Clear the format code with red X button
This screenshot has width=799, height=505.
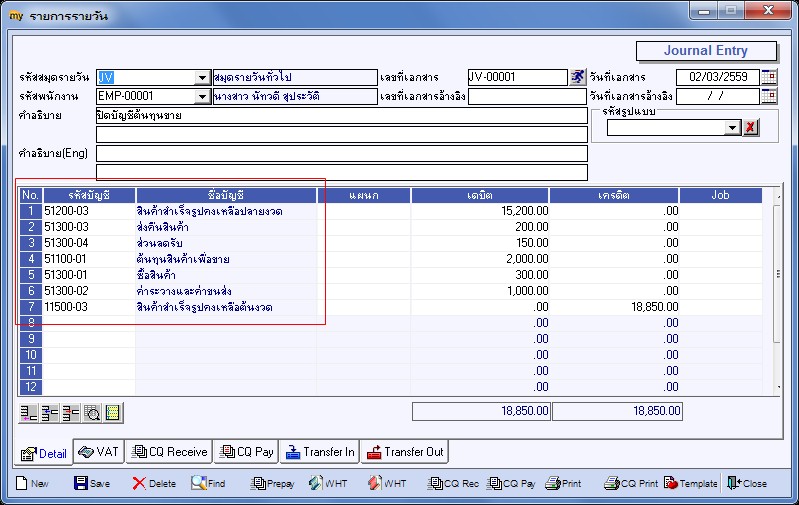coord(750,127)
